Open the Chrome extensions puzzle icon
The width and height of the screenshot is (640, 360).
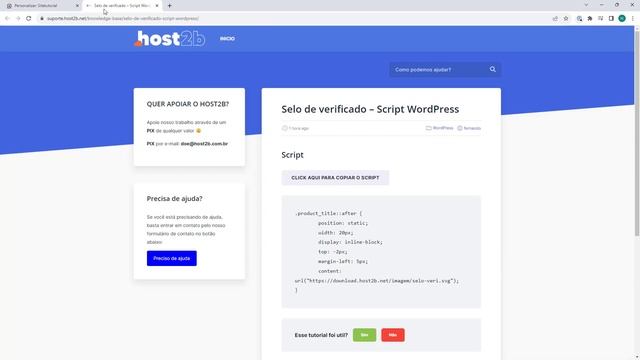click(x=590, y=18)
